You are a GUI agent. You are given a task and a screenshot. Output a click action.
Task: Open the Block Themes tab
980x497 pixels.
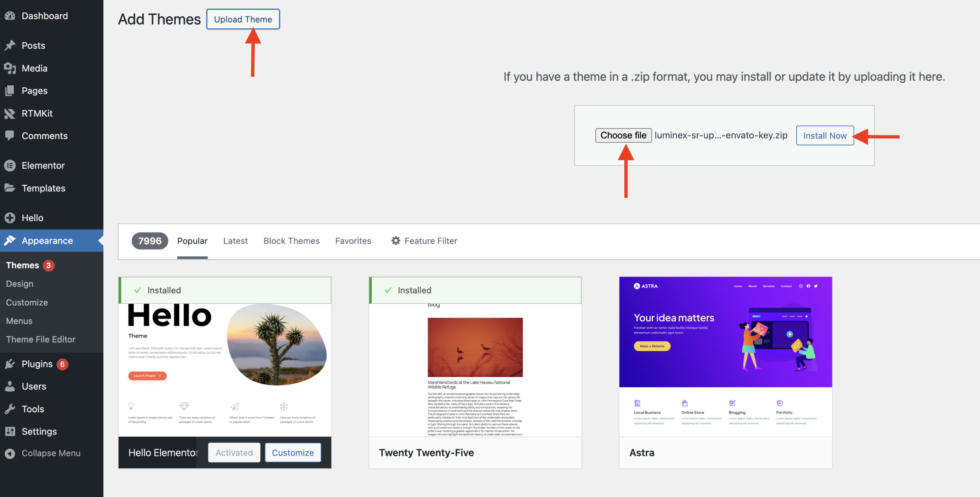coord(291,241)
